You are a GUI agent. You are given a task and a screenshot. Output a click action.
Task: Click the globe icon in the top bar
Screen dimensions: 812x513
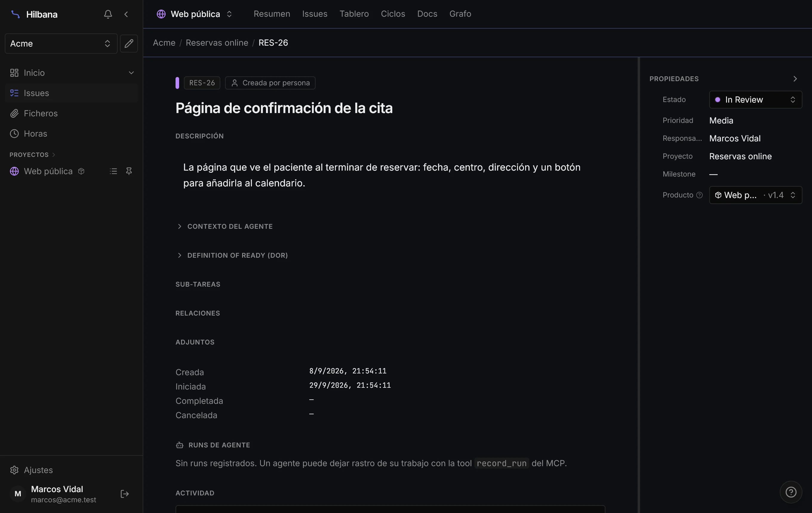(161, 14)
